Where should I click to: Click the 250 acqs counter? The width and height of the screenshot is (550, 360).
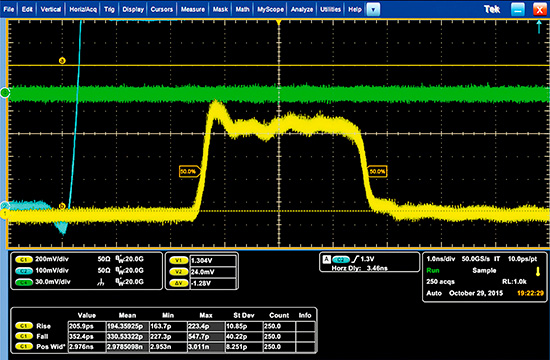click(x=440, y=282)
